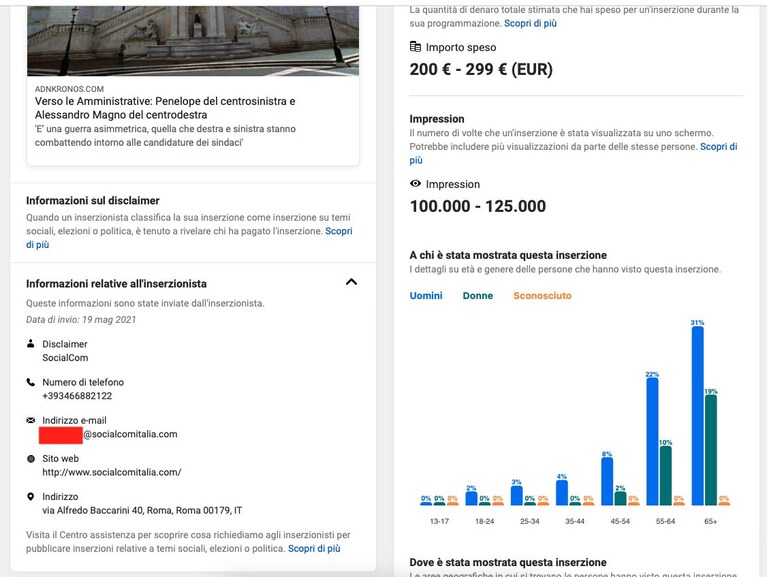The width and height of the screenshot is (767, 577).
Task: Collapse the Informazioni relative all'inserzionista section
Action: 351,282
